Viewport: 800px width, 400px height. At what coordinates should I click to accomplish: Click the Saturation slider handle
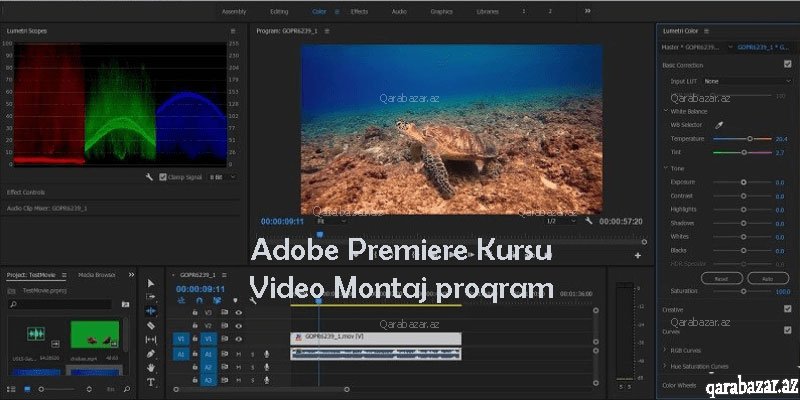[x=743, y=291]
